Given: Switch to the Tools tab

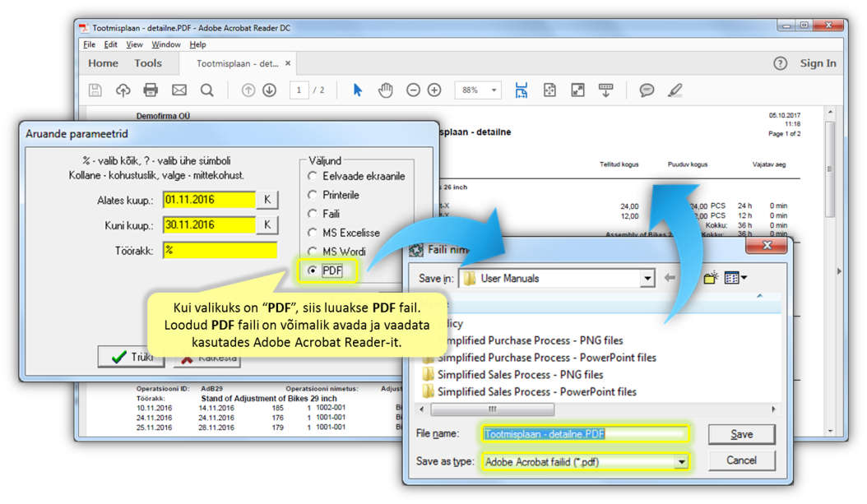Looking at the screenshot, I should pyautogui.click(x=148, y=63).
